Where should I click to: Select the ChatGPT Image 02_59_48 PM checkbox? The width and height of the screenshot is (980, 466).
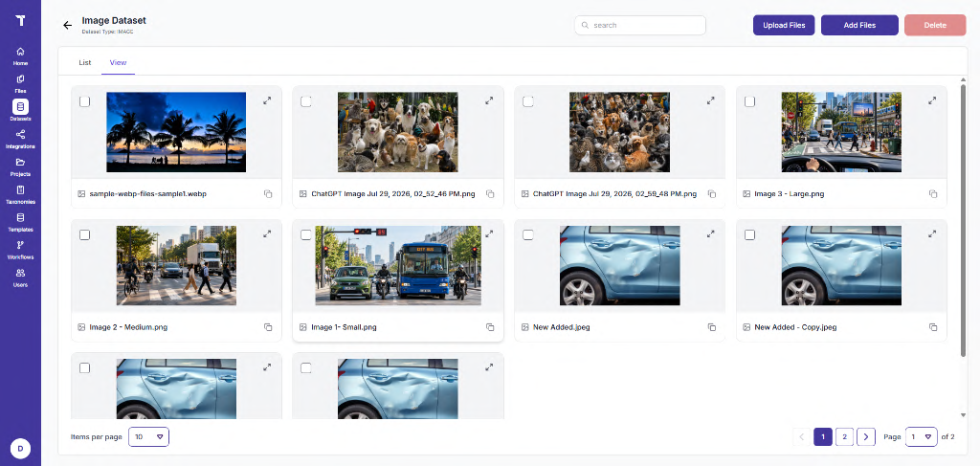pyautogui.click(x=528, y=101)
